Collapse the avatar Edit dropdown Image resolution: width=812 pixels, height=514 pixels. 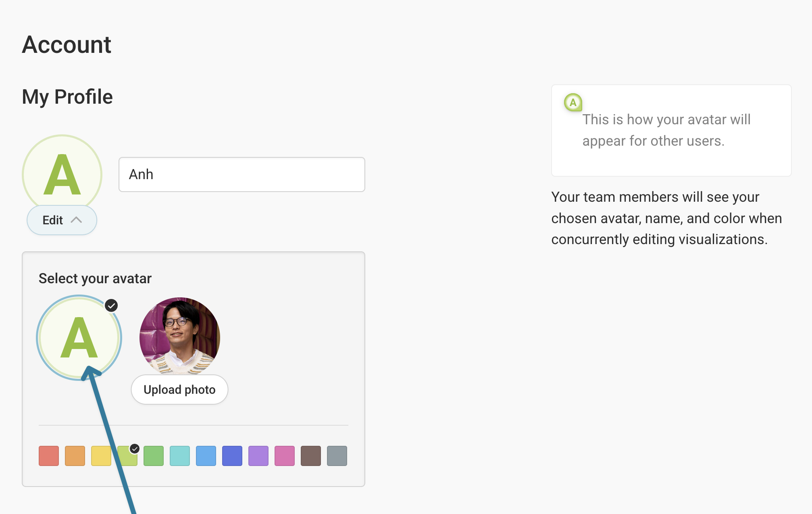[62, 220]
